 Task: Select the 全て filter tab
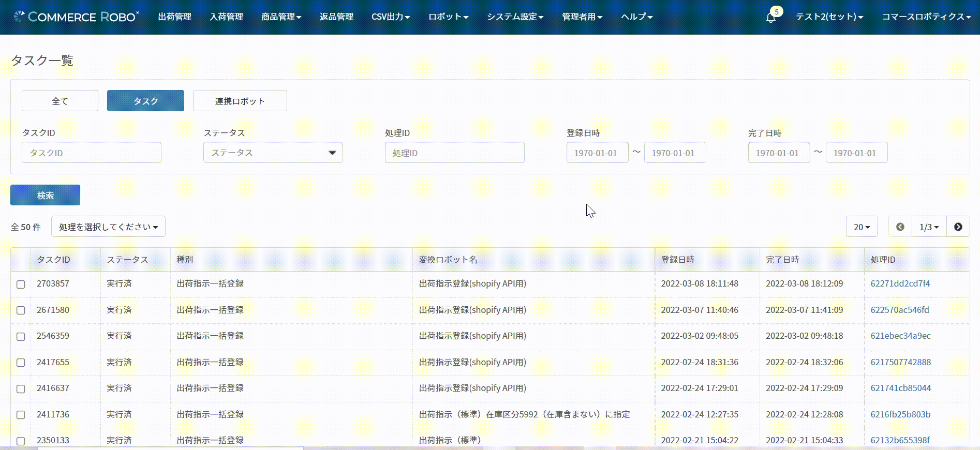click(60, 101)
